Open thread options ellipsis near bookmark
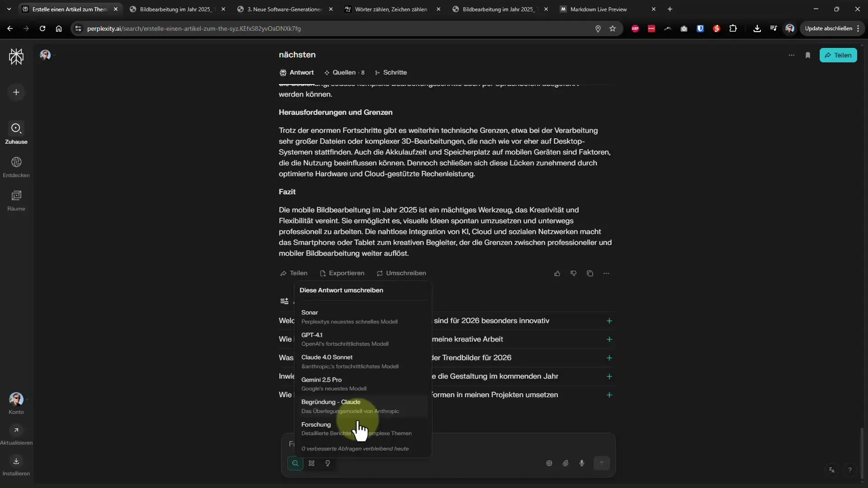 (792, 55)
